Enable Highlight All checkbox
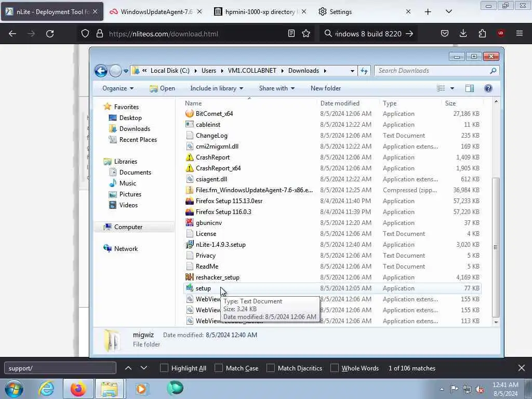 pos(164,368)
